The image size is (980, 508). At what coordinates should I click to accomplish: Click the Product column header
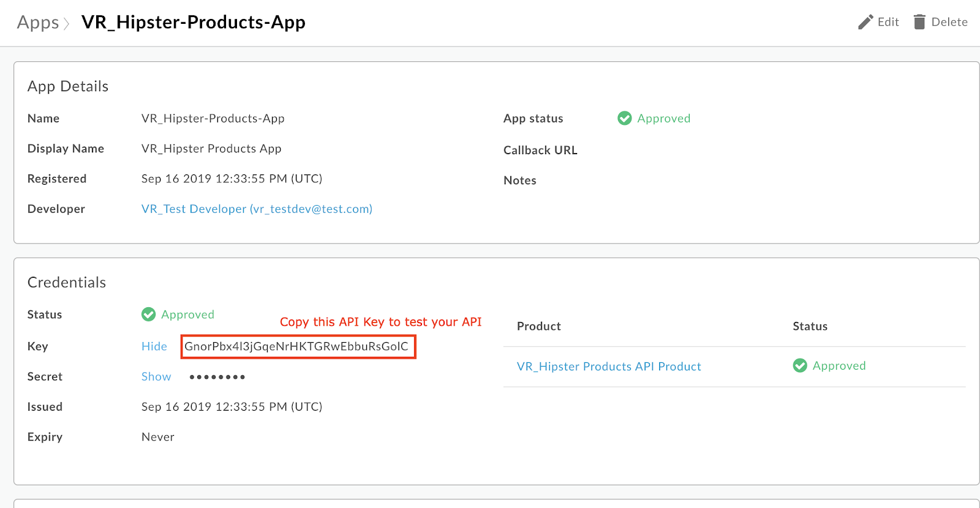click(539, 326)
